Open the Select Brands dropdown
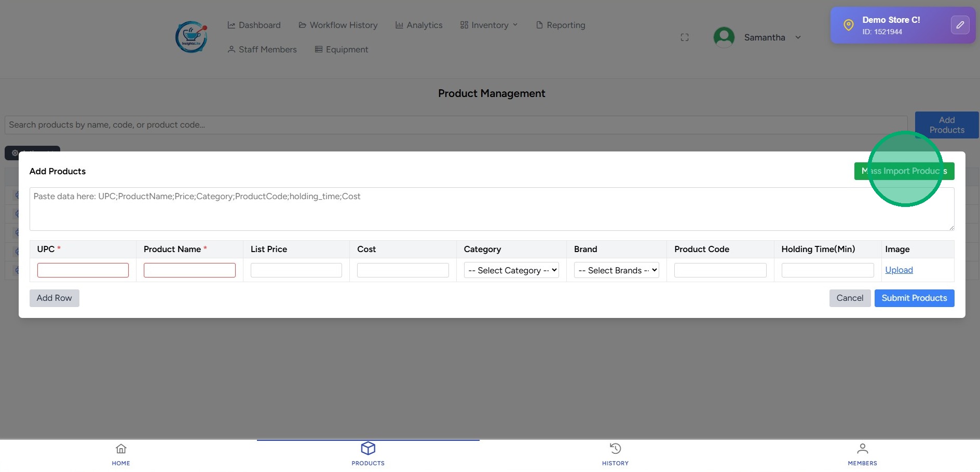Viewport: 980px width, 472px height. pyautogui.click(x=616, y=270)
